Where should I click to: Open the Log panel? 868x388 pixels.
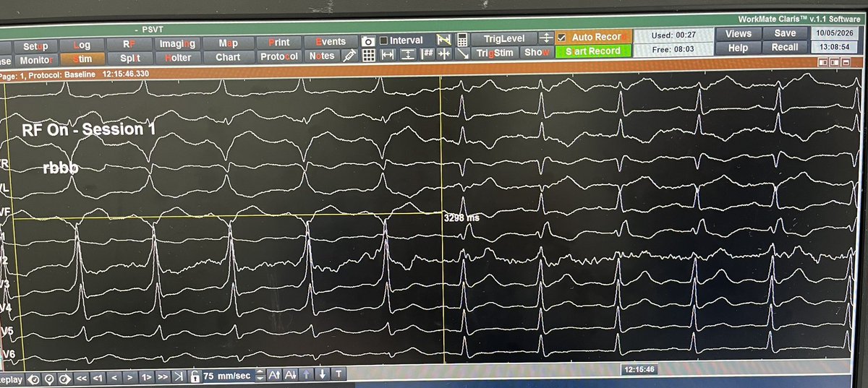(82, 45)
